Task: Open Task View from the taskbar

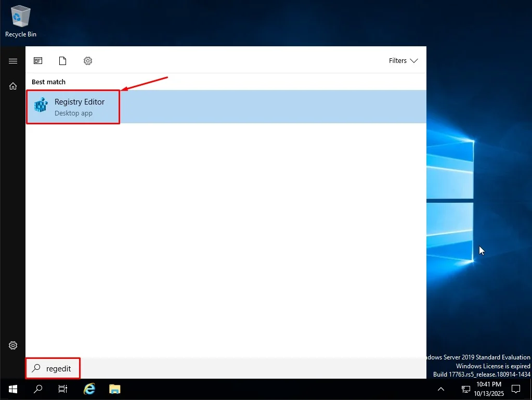Action: point(62,389)
